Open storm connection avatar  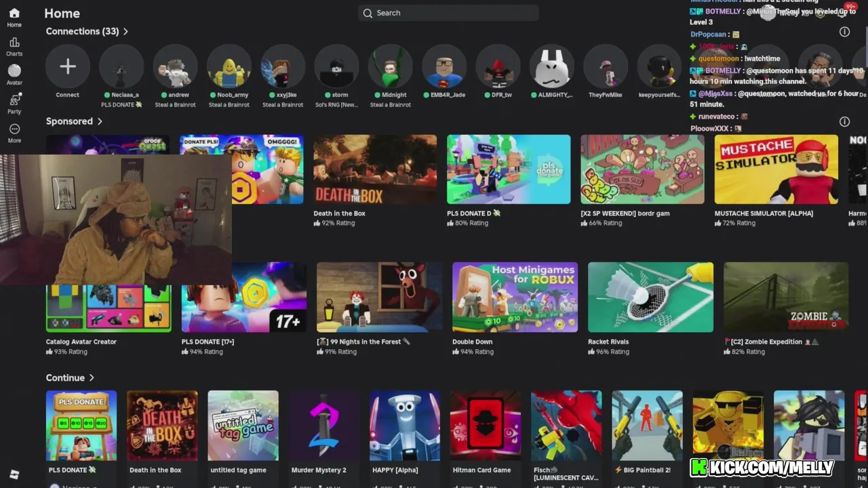(336, 66)
